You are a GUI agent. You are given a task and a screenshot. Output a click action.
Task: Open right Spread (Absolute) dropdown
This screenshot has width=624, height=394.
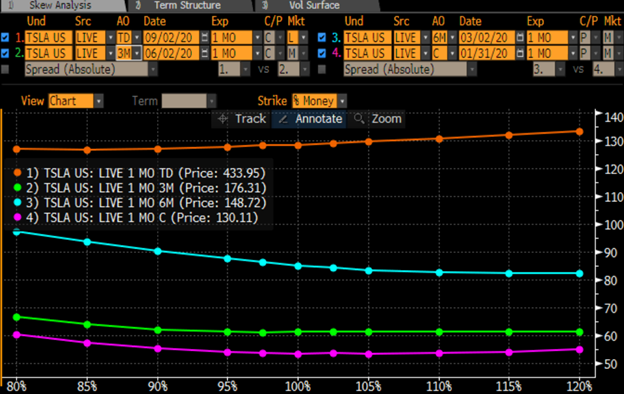(472, 69)
